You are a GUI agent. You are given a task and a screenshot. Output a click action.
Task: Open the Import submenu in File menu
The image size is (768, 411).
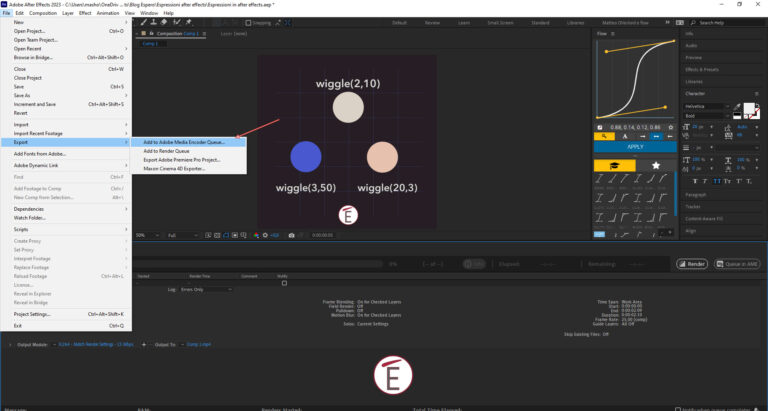(66, 124)
